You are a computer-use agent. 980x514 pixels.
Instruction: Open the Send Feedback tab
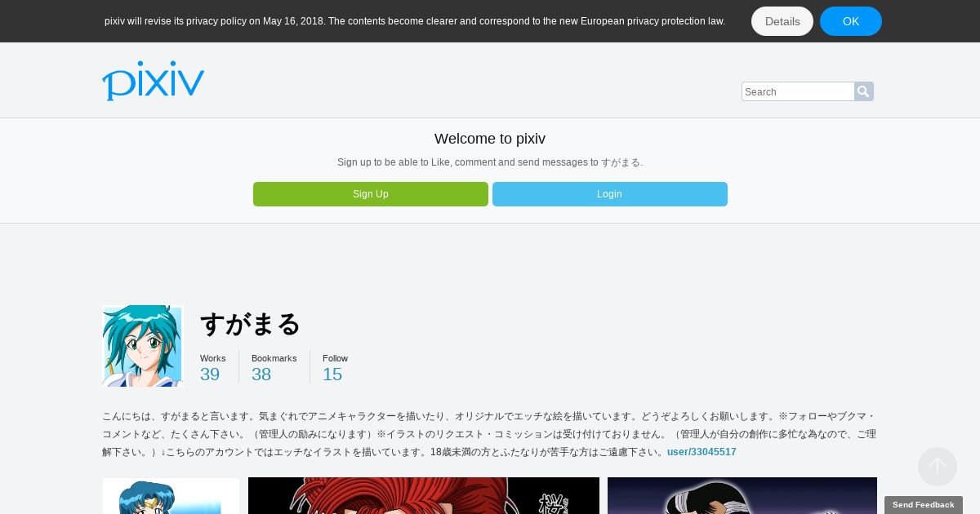(x=924, y=505)
